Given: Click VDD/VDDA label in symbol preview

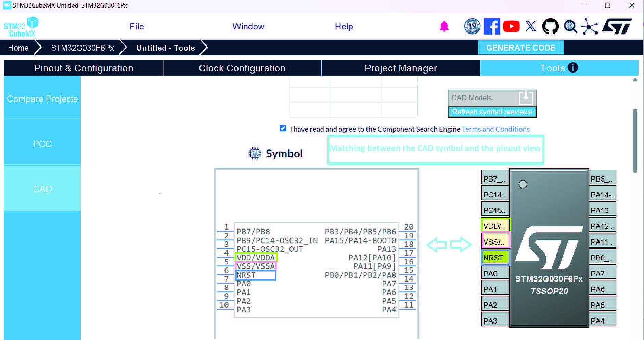Looking at the screenshot, I should tap(256, 258).
